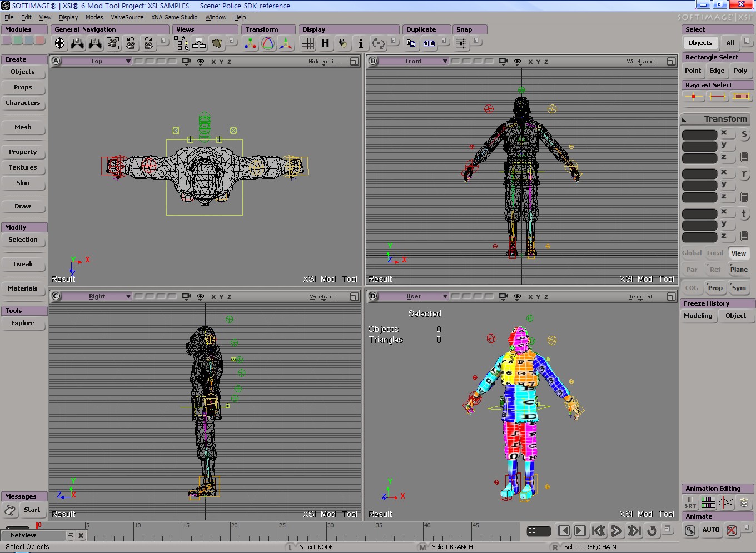Click the Characters button in Create panel
The height and width of the screenshot is (553, 756).
coord(23,103)
